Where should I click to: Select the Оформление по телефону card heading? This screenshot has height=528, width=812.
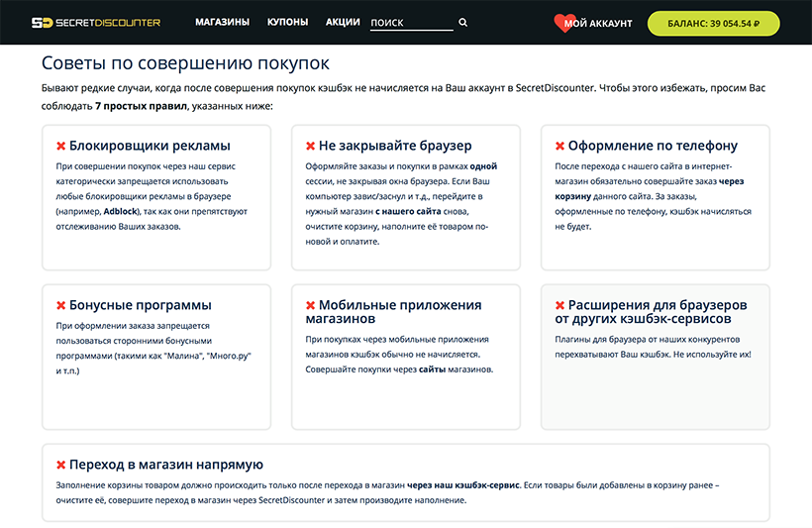coord(653,146)
